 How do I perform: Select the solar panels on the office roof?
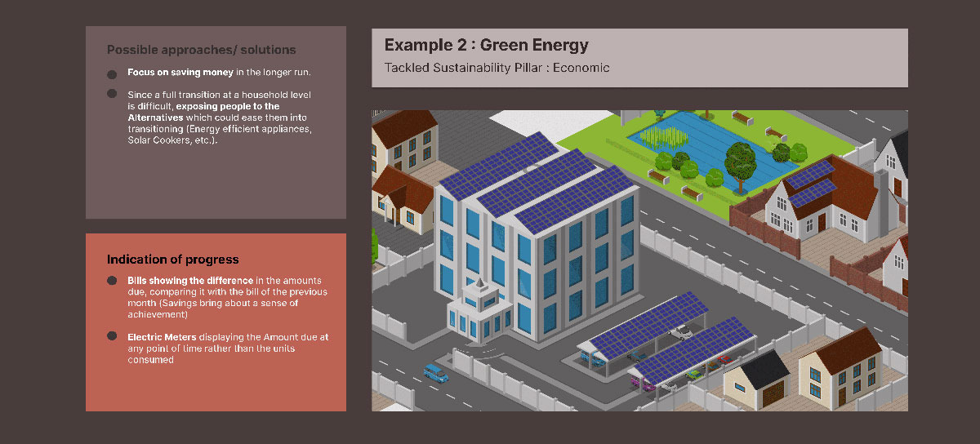tap(539, 181)
